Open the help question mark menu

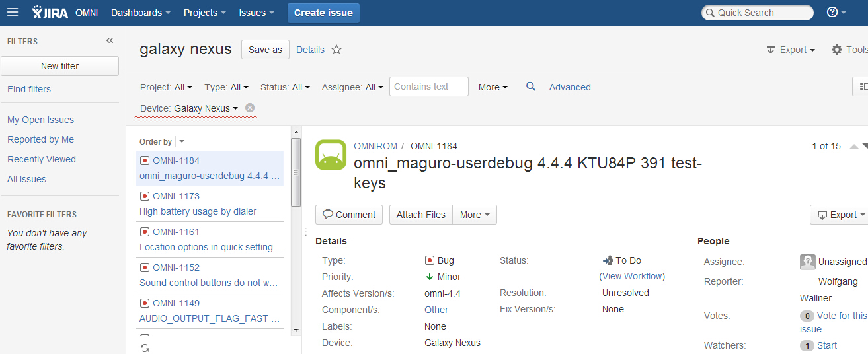836,13
